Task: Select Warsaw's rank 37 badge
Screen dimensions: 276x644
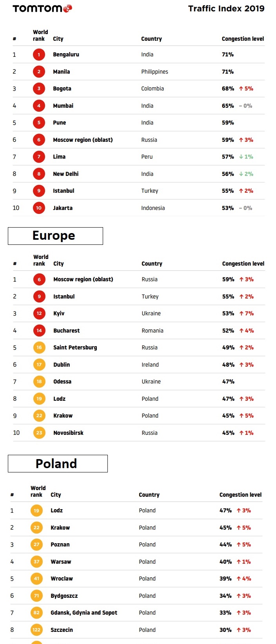Action: [36, 562]
